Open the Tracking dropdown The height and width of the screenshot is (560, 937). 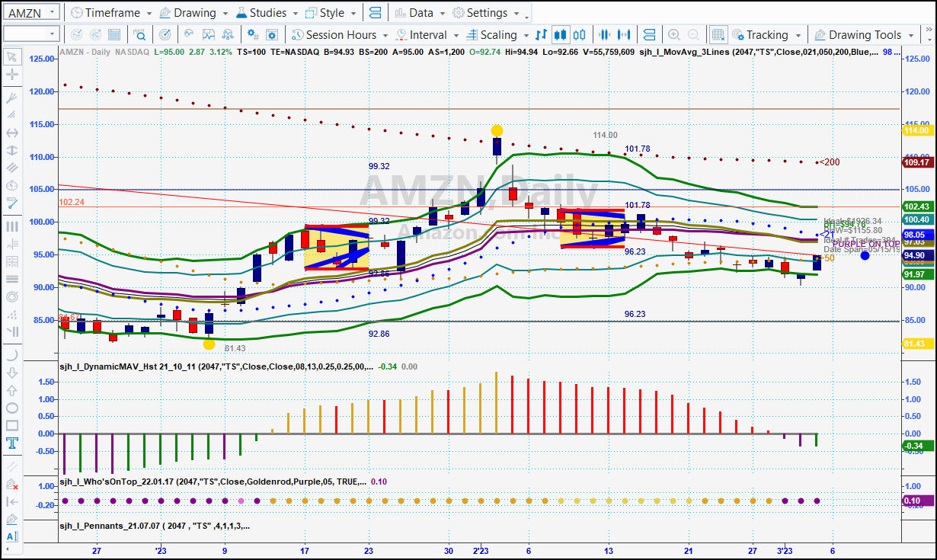(x=767, y=35)
